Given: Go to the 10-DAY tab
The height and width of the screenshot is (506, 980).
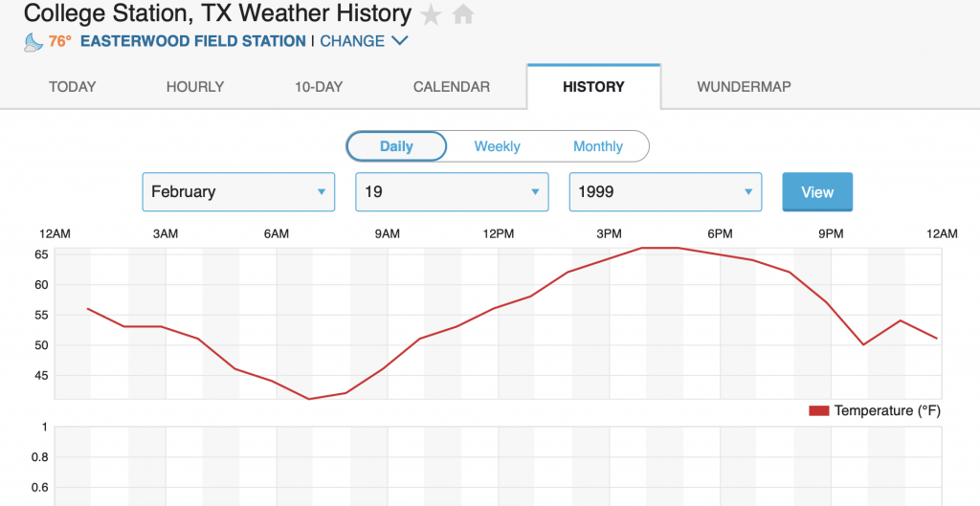Looking at the screenshot, I should pos(319,87).
